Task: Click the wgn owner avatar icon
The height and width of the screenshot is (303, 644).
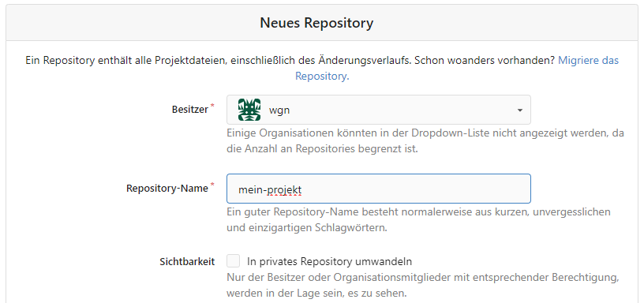Action: pyautogui.click(x=249, y=110)
